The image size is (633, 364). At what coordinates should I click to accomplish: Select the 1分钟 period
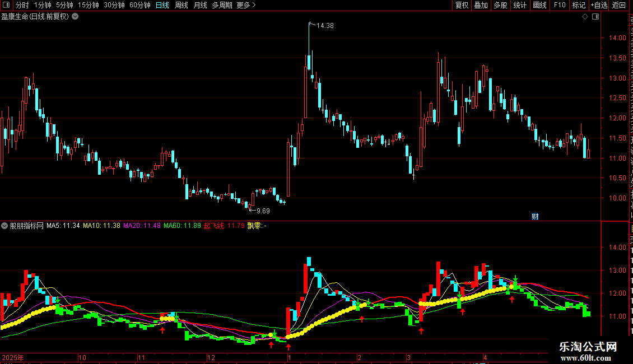43,5
